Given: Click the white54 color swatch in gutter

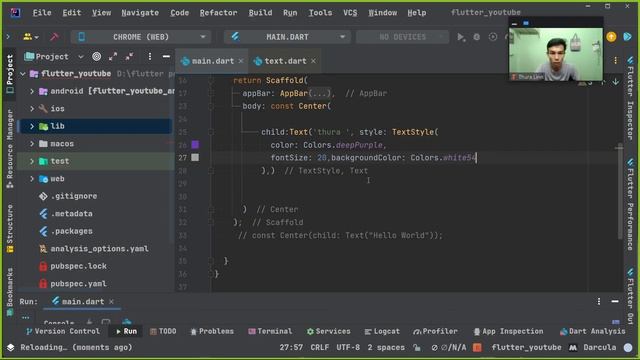Looking at the screenshot, I should pos(195,158).
